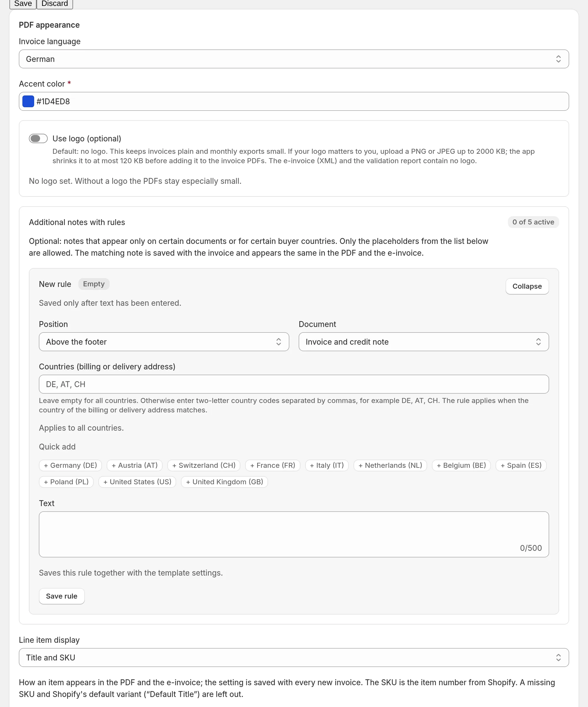The image size is (588, 707).
Task: Toggle the Use logo switch
Action: point(38,138)
